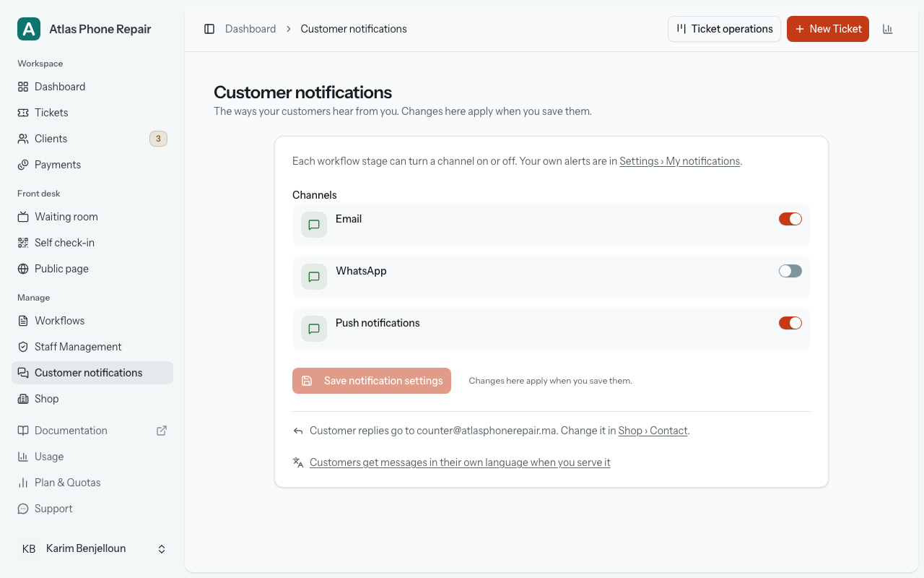Open Plan & Quotas in the sidebar
The image size is (924, 578).
tap(92, 483)
